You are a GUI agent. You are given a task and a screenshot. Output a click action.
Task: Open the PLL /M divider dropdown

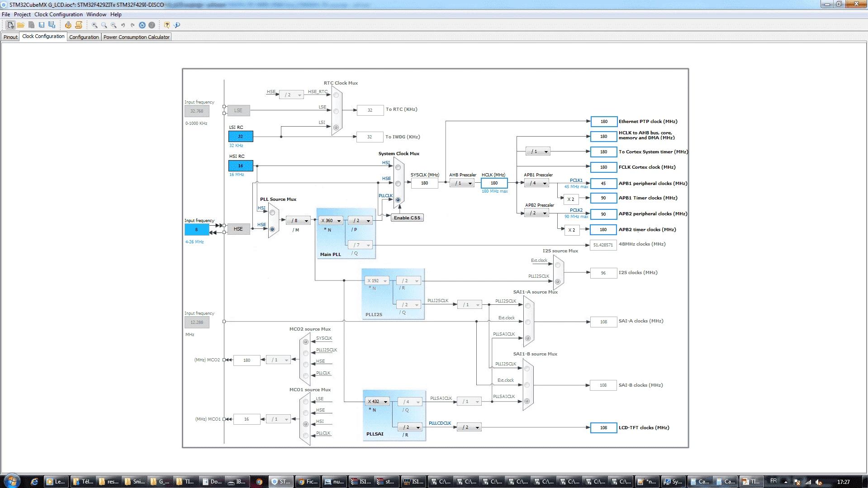(299, 221)
